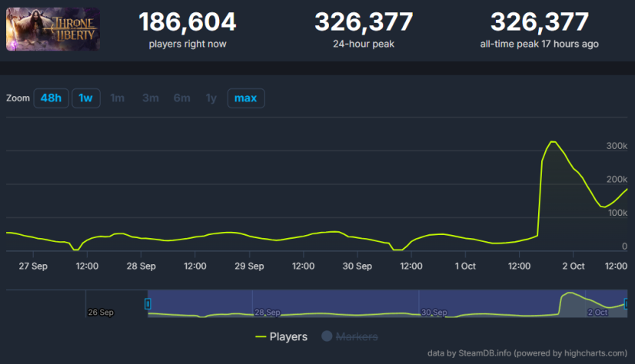Select the 48h zoom button
Viewport: 635px width, 364px height.
pos(51,98)
